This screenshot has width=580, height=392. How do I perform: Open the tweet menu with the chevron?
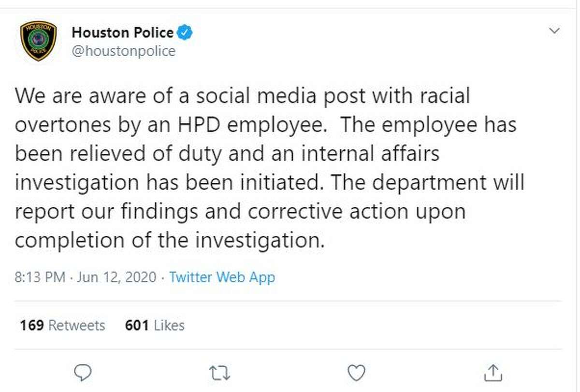(x=555, y=30)
